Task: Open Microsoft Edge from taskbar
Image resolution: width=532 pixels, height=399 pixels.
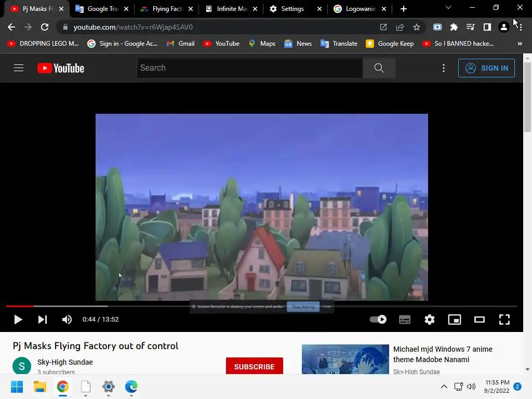Action: pos(131,387)
